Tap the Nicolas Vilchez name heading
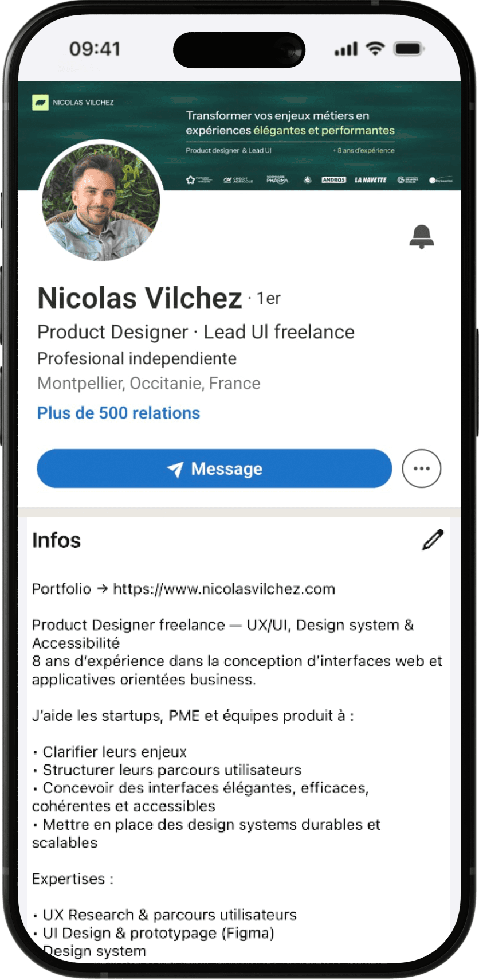Viewport: 479px width, 980px height. 140,298
